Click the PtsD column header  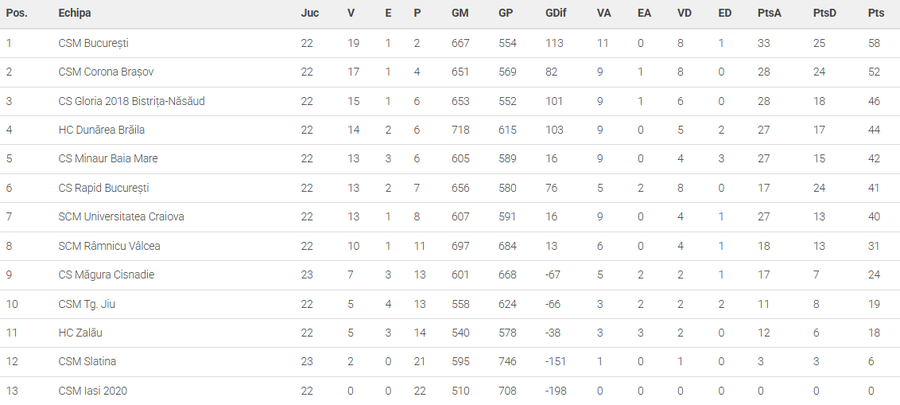825,14
